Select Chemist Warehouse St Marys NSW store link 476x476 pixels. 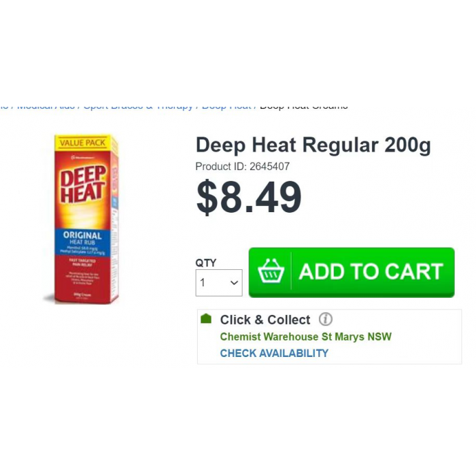pos(306,337)
